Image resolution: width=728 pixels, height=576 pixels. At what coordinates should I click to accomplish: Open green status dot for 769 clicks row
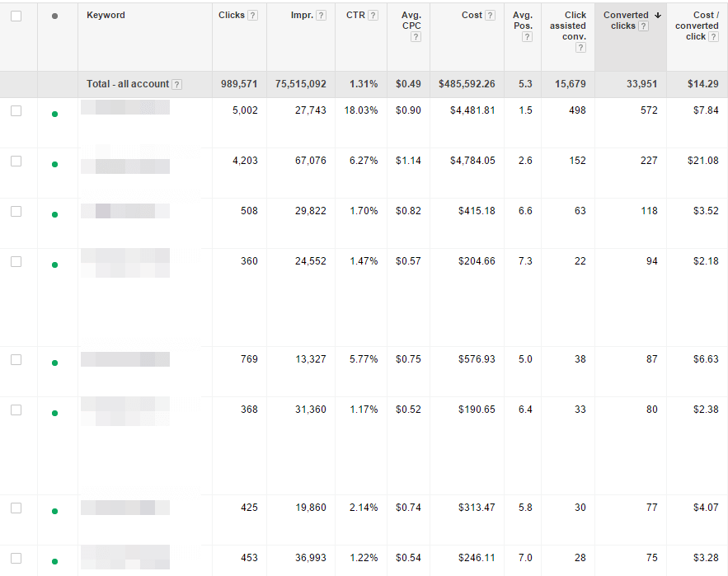coord(54,363)
